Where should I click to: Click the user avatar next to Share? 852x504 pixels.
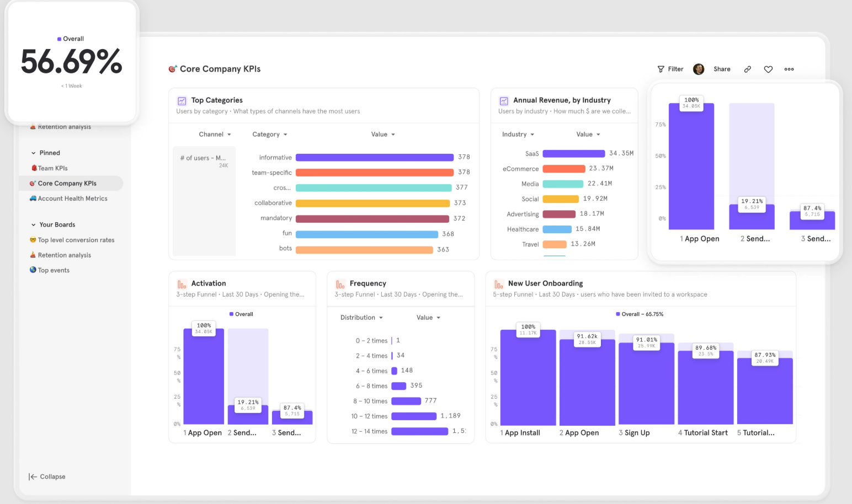(699, 69)
